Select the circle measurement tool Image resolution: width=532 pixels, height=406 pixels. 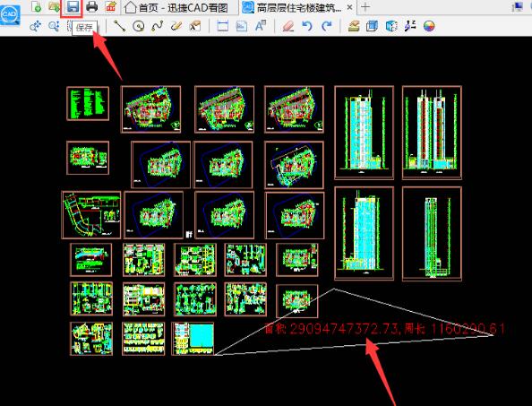tap(139, 26)
